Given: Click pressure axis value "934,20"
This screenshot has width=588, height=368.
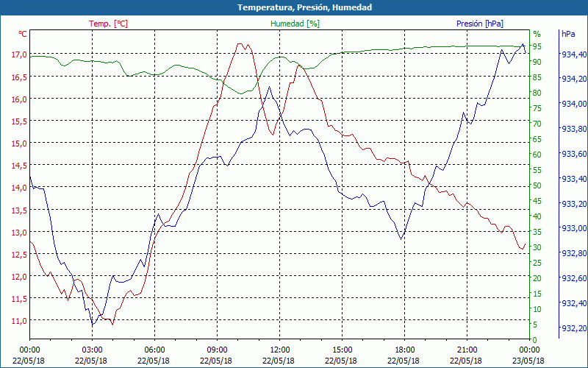Looking at the screenshot, I should 573,79.
